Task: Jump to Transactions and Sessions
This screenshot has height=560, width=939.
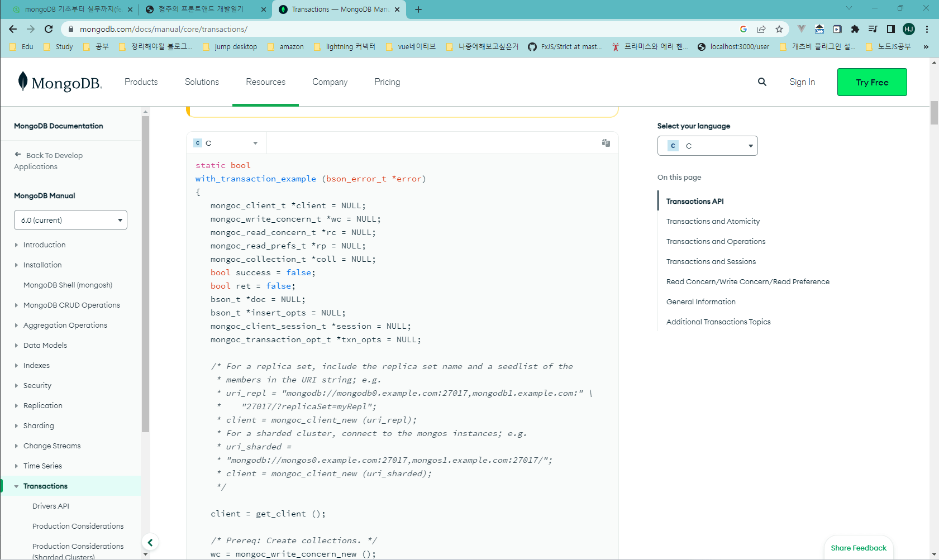Action: (x=711, y=262)
